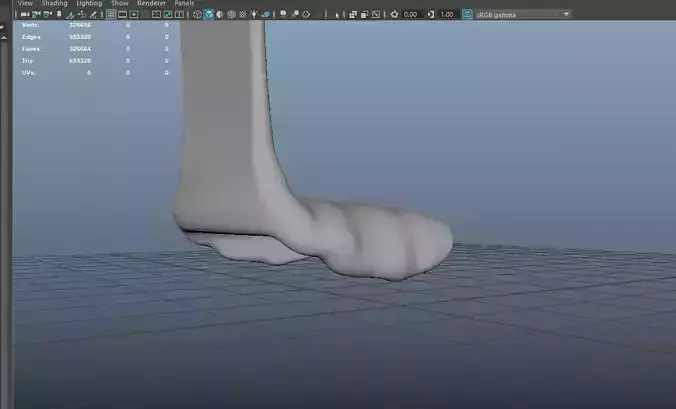Click the Isolate Select icon

tap(337, 15)
